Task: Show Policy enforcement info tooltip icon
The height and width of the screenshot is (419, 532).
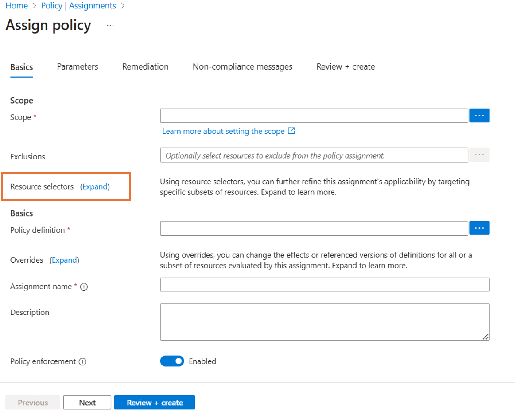Action: point(82,362)
